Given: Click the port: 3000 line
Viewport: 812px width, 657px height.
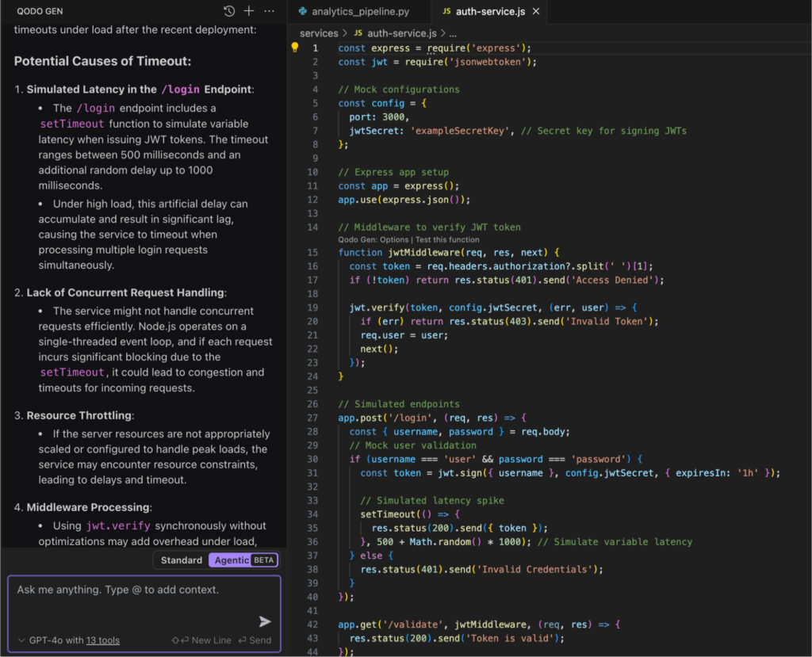Looking at the screenshot, I should pos(379,117).
